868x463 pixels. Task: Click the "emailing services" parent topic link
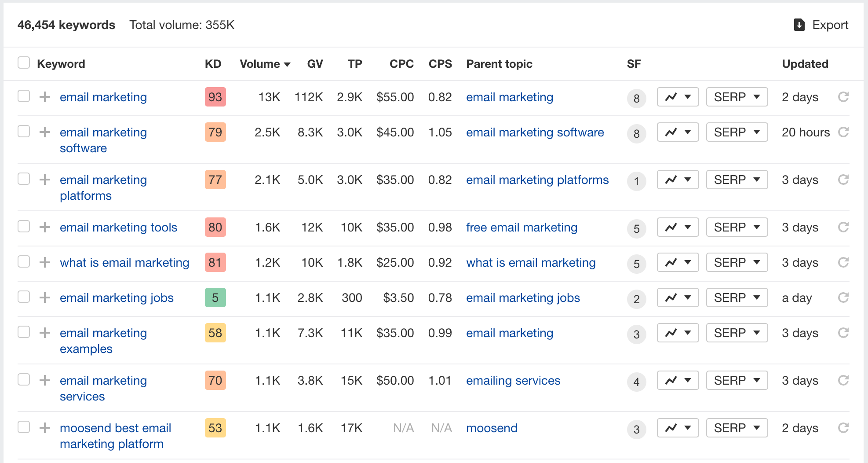513,380
